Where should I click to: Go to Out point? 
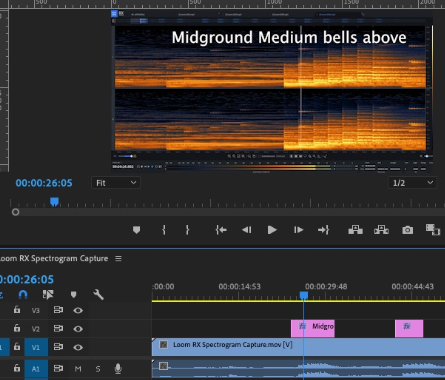pos(323,230)
